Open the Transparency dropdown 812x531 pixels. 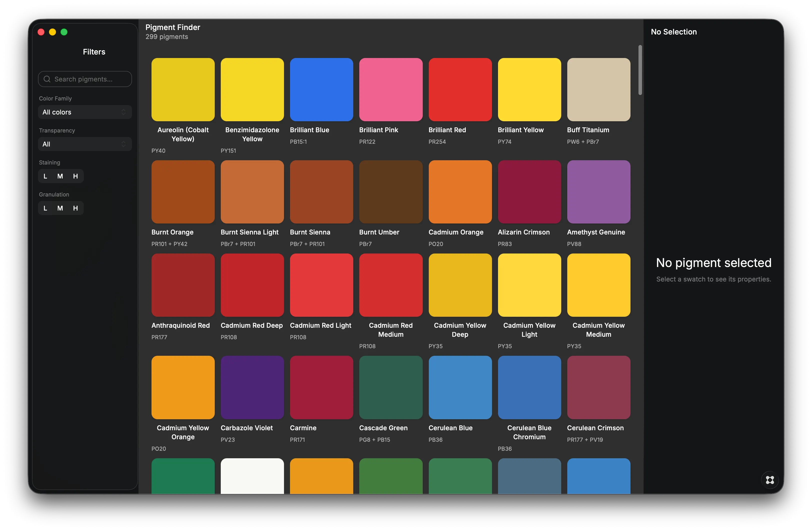(x=85, y=144)
